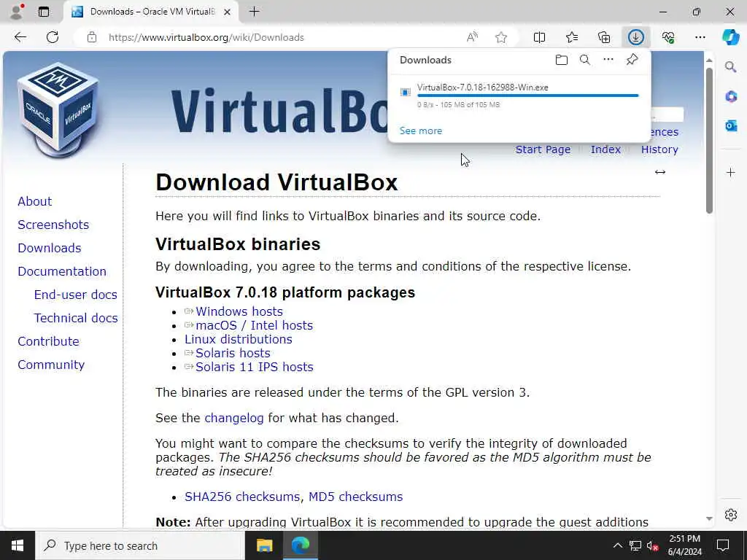This screenshot has width=747, height=560.
Task: Open the network tray icon
Action: (635, 545)
